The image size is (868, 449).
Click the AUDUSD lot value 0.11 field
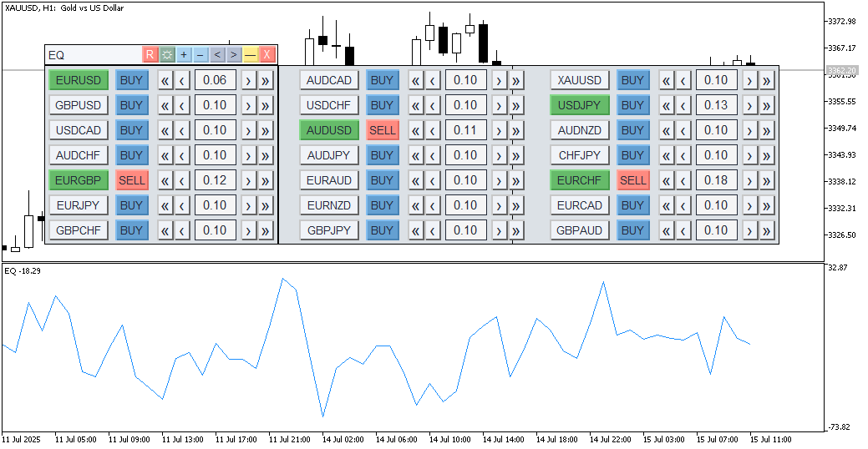pyautogui.click(x=465, y=130)
